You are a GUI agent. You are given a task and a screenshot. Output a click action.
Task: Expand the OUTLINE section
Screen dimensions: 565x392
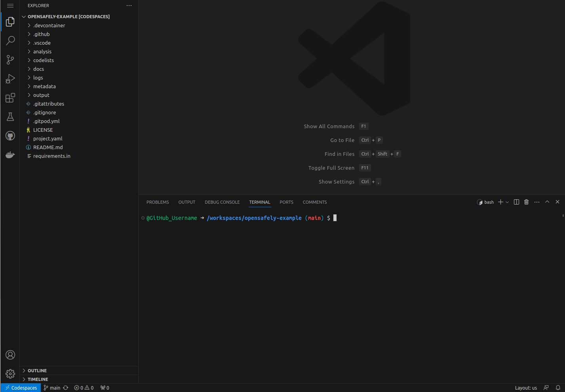coord(37,371)
